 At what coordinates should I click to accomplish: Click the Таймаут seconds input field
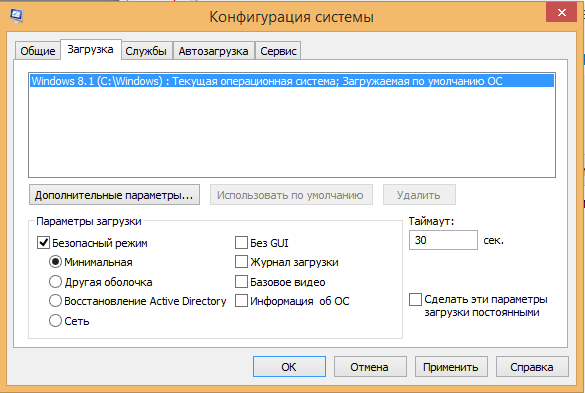(x=443, y=240)
